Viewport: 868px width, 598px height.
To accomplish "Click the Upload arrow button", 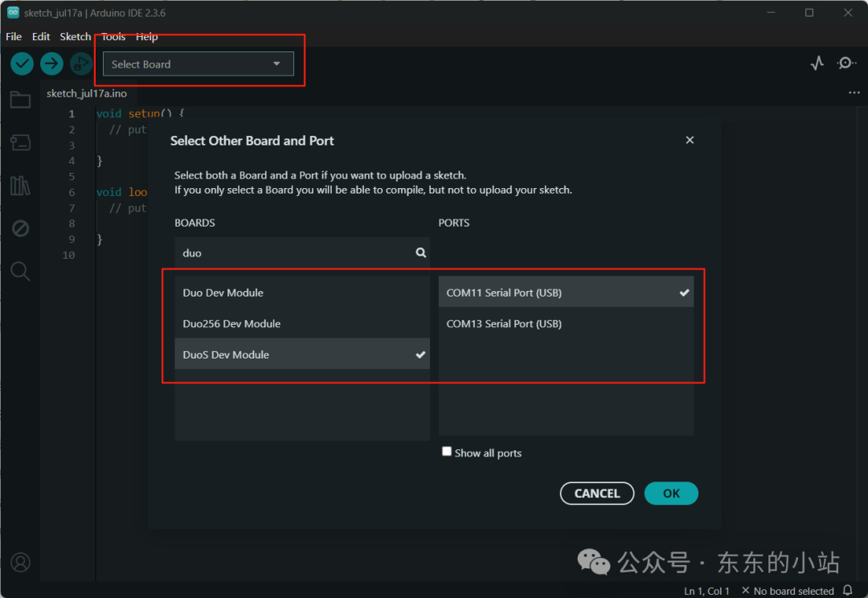I will coord(51,64).
